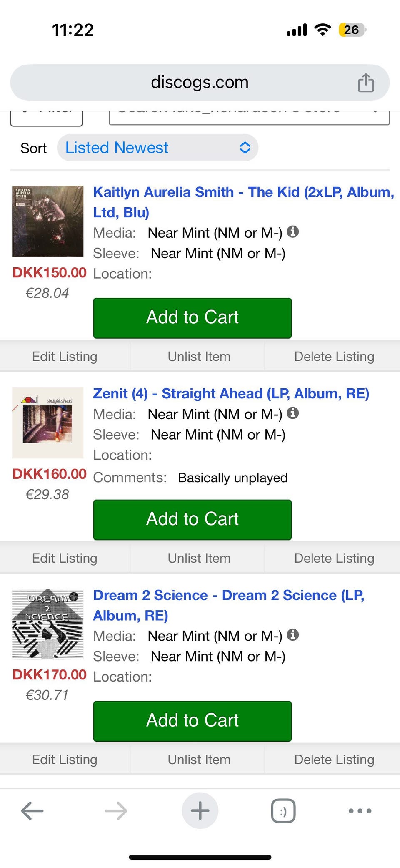Open Zenit Straight Ahead album thumbnail
The width and height of the screenshot is (400, 868).
pos(47,423)
